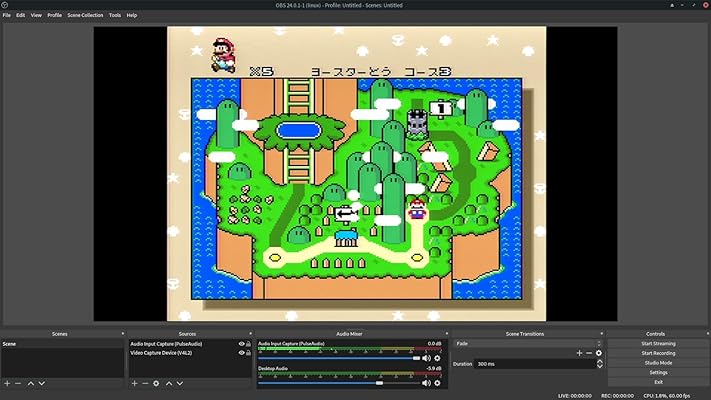The width and height of the screenshot is (711, 400).
Task: Open the Scene Collection menu
Action: click(x=85, y=15)
